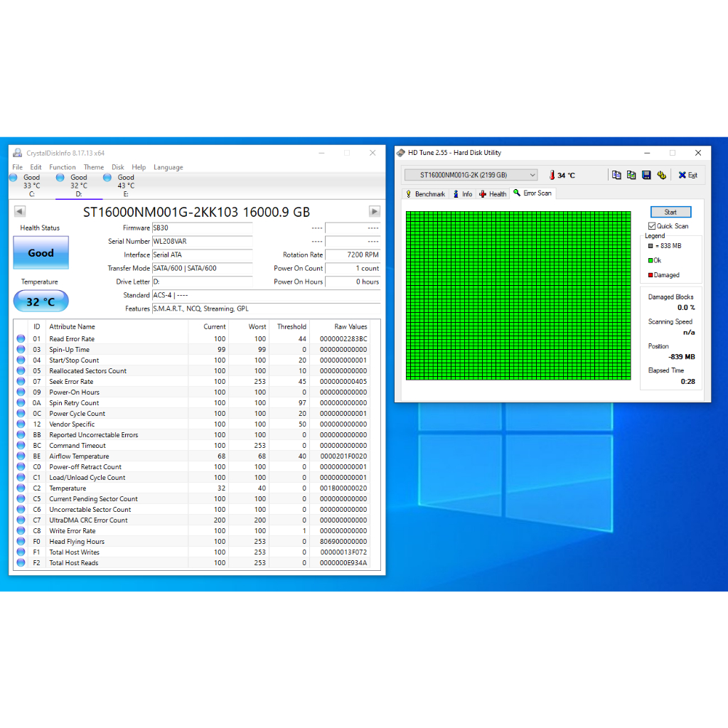
Task: Go to the next disk with the right arrow
Action: pyautogui.click(x=374, y=211)
